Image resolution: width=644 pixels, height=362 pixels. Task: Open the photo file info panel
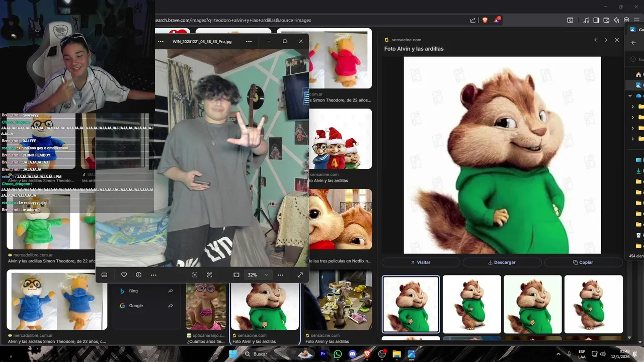[138, 275]
